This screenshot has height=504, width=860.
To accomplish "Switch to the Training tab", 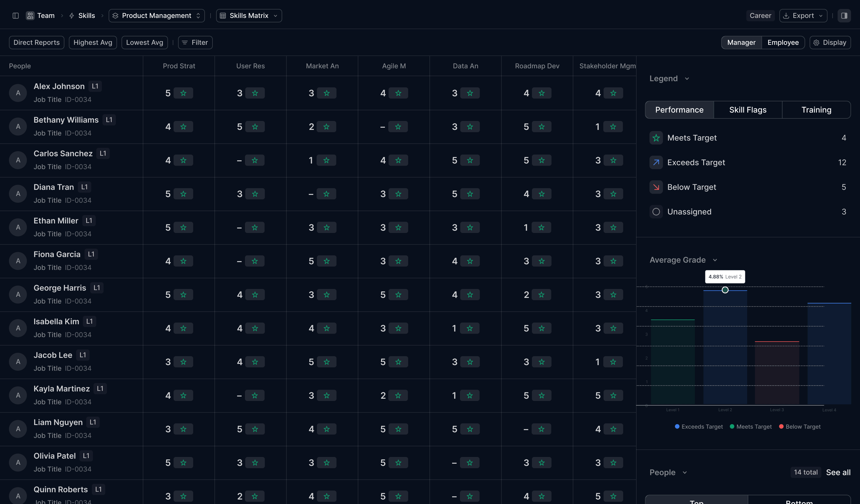I will (816, 109).
